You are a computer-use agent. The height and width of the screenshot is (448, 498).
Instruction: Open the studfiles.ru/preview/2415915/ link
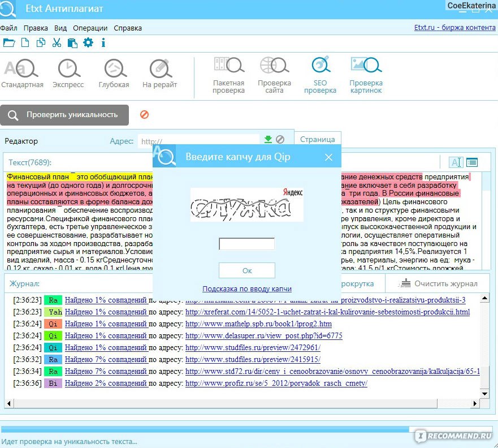tap(253, 359)
